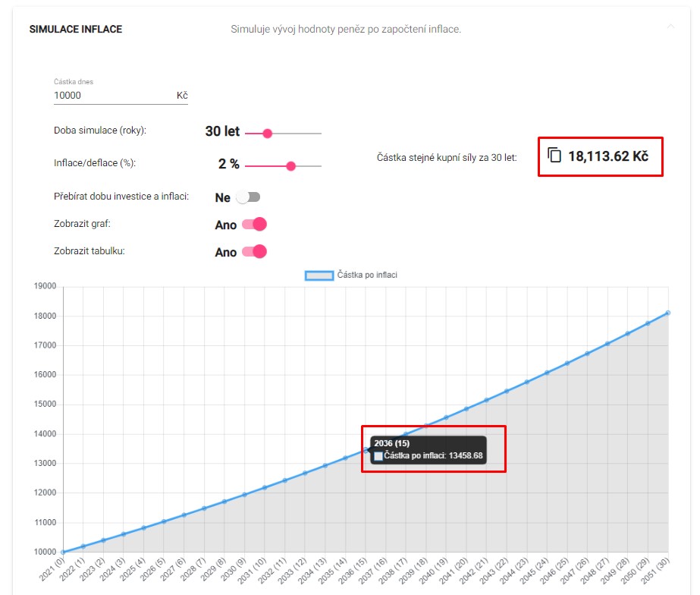Click the 2026 (5) data point on chart
The image size is (700, 595).
point(165,521)
